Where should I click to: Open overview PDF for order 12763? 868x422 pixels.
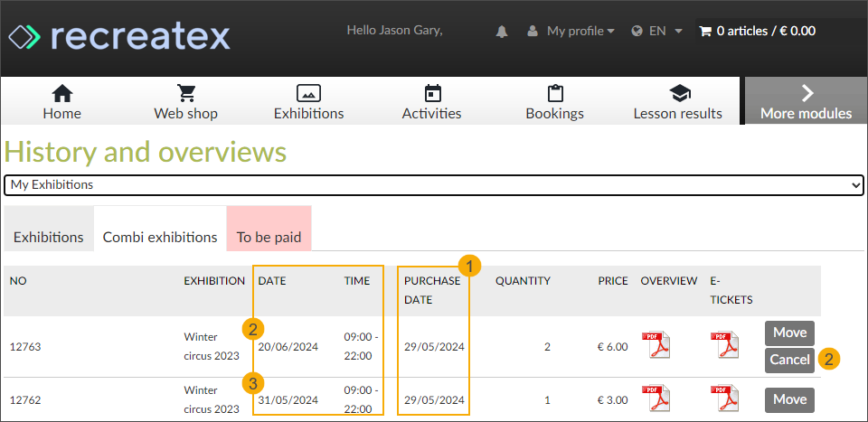656,345
